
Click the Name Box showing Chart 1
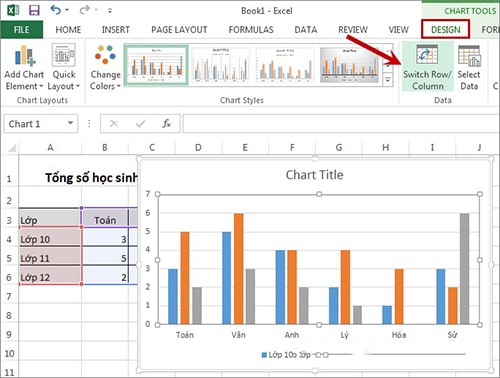(35, 124)
